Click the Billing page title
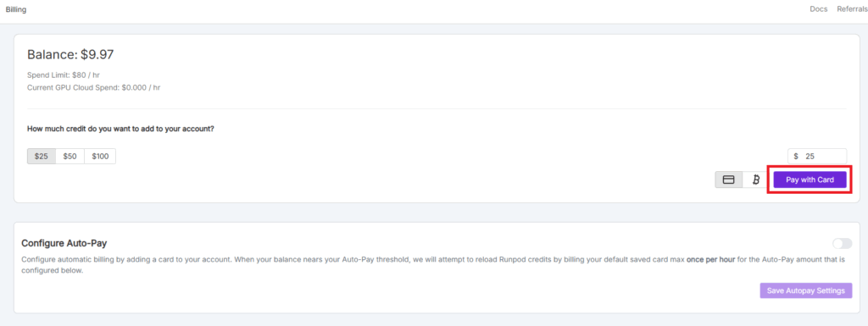868x326 pixels. [15, 9]
